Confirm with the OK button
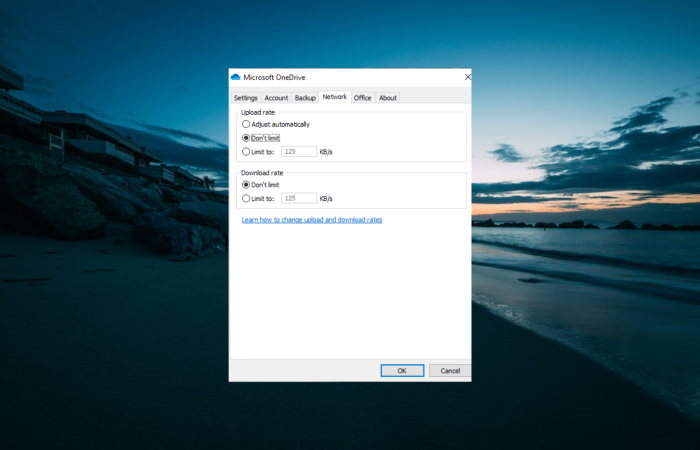 (402, 371)
